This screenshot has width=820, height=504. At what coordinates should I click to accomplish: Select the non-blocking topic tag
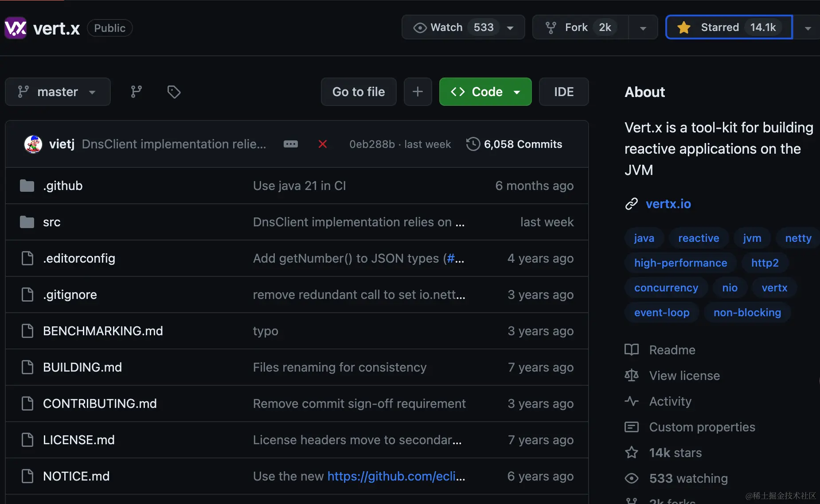pos(747,313)
